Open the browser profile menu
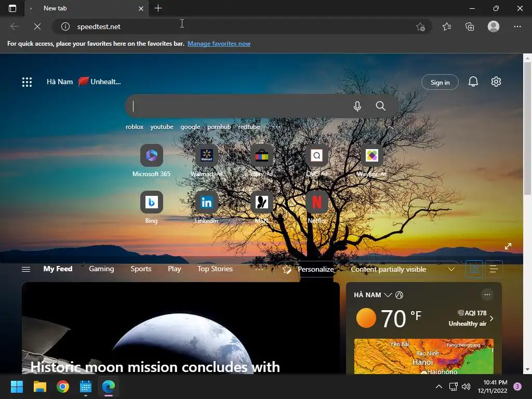The image size is (532, 399). pos(494,26)
